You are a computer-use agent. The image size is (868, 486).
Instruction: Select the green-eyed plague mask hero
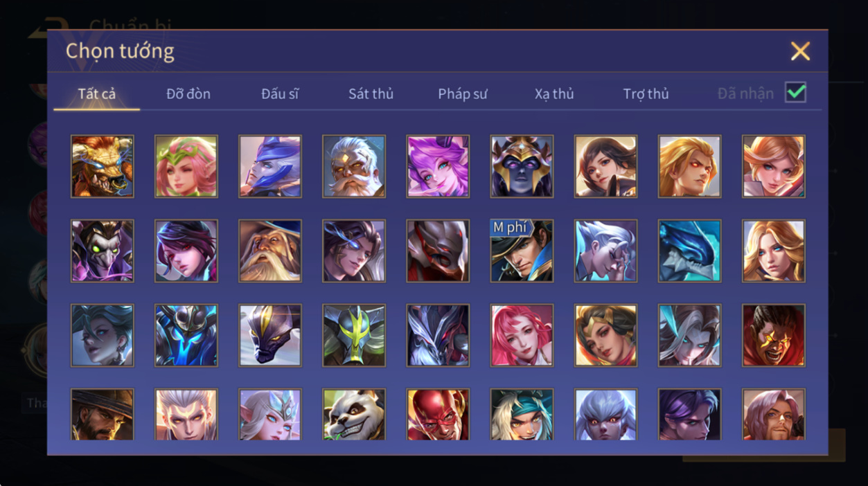103,251
